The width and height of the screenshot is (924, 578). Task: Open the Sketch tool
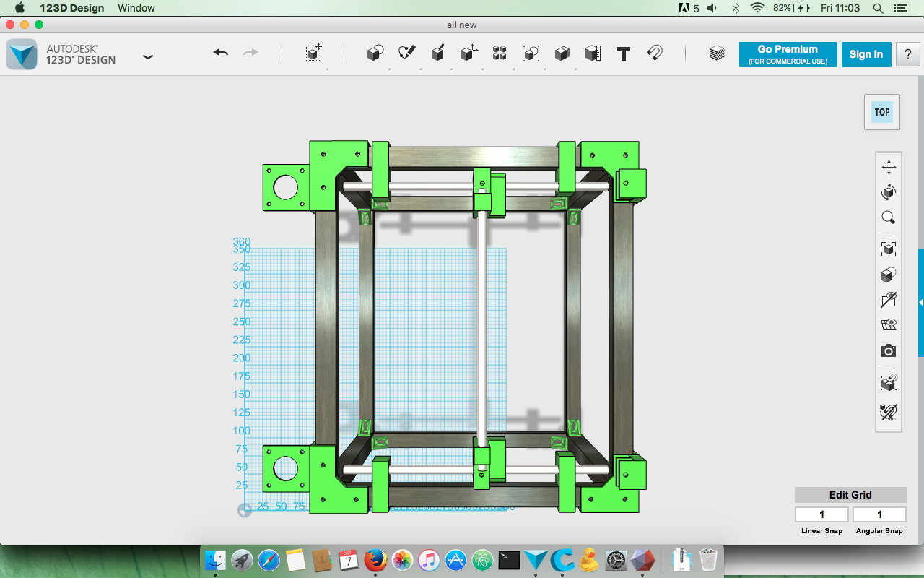tap(407, 53)
